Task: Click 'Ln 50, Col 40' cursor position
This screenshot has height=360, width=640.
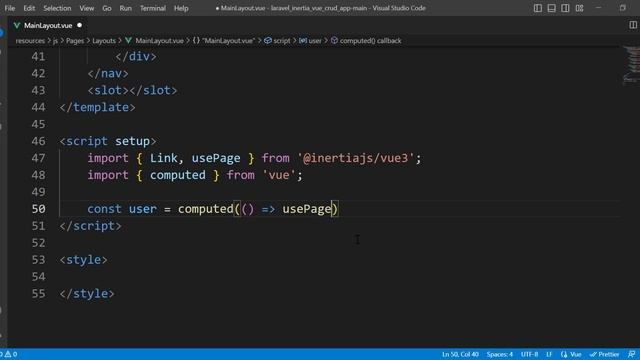Action: click(460, 354)
